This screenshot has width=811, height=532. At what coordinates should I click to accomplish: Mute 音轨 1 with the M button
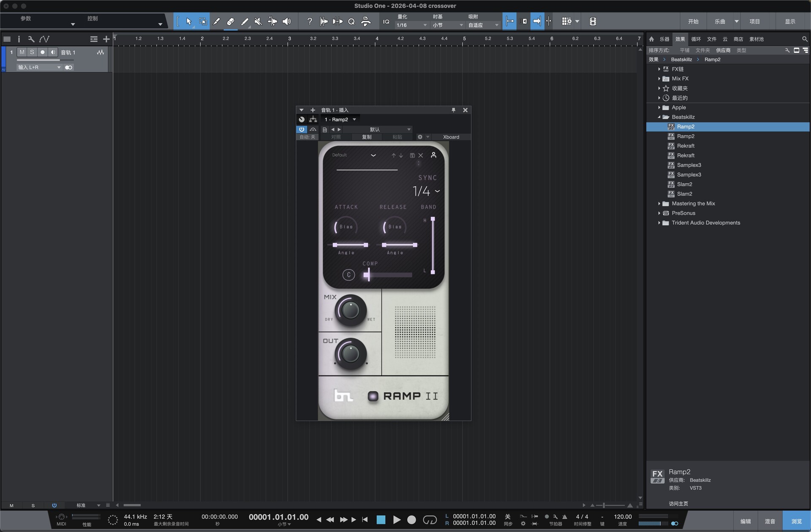pos(22,52)
